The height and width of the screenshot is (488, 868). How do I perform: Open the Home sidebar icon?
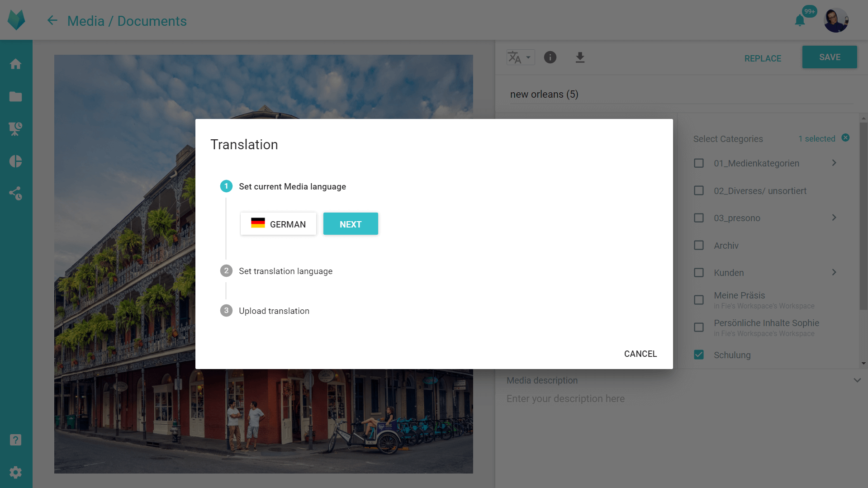click(16, 64)
